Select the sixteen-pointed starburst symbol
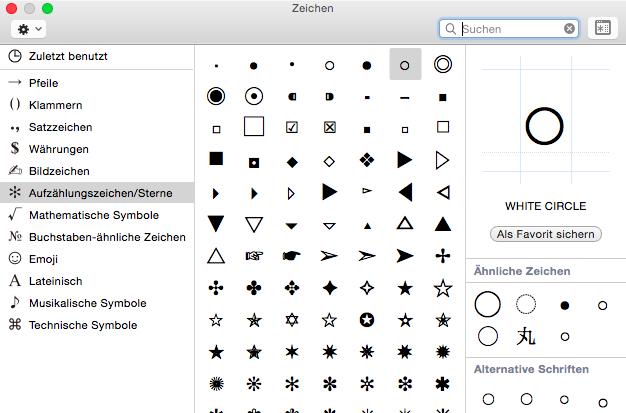626x413 pixels. [x=216, y=384]
